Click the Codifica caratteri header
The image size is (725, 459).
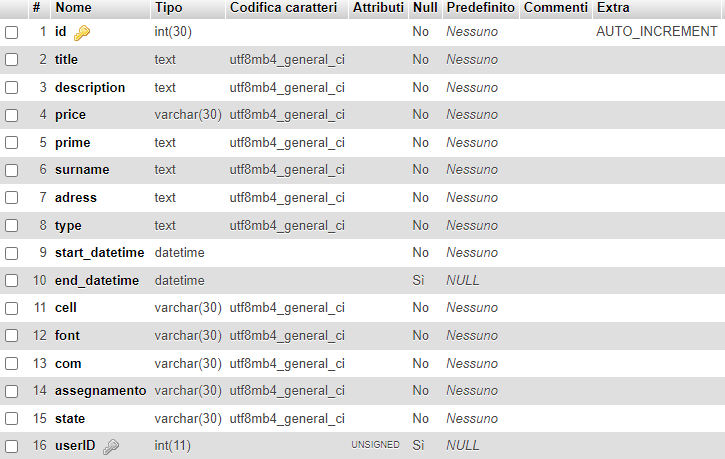[283, 7]
